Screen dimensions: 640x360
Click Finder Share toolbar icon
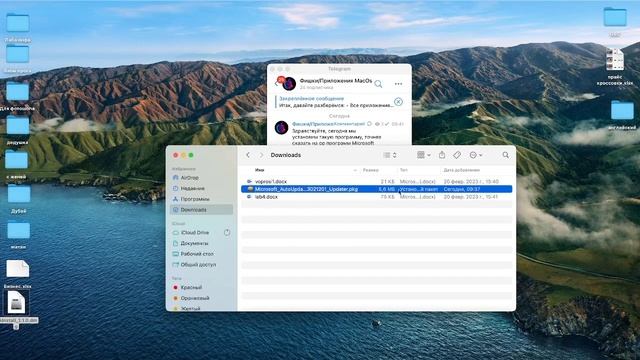442,155
